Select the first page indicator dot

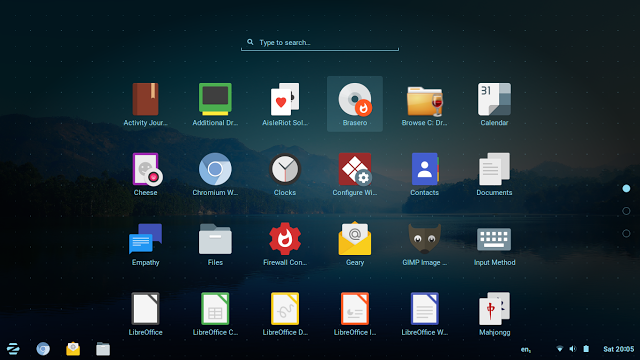pyautogui.click(x=626, y=189)
